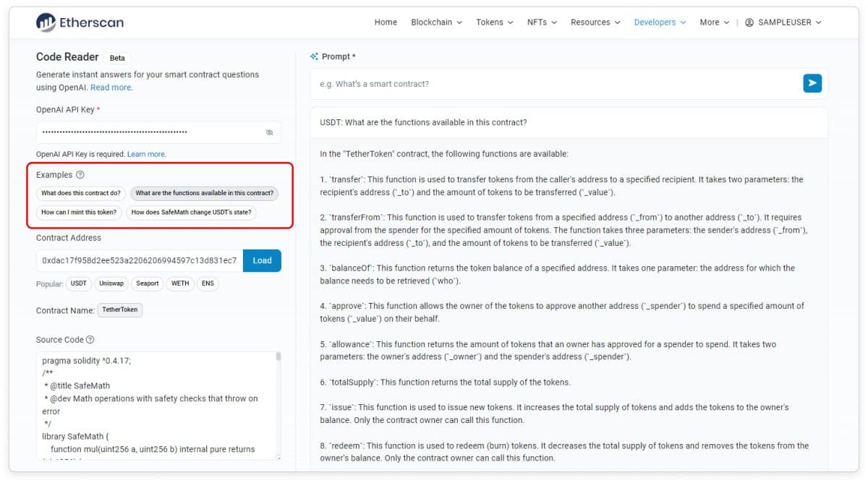The height and width of the screenshot is (483, 868).
Task: Click the 'Code Reader' heading
Action: tap(67, 56)
